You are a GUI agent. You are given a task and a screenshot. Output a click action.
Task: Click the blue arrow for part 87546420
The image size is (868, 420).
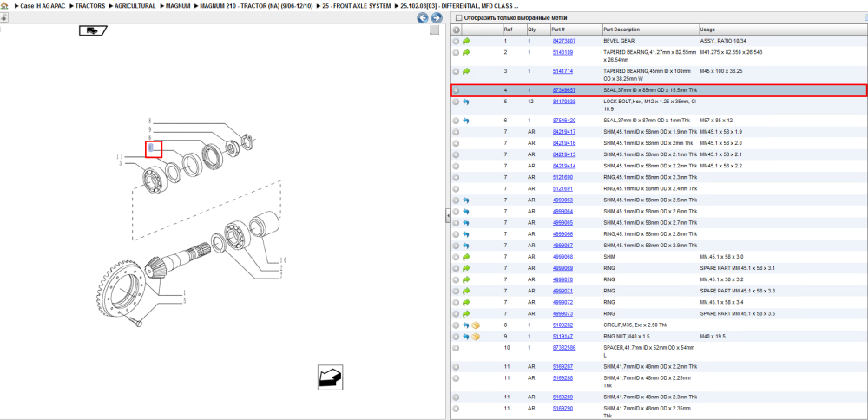coord(466,121)
